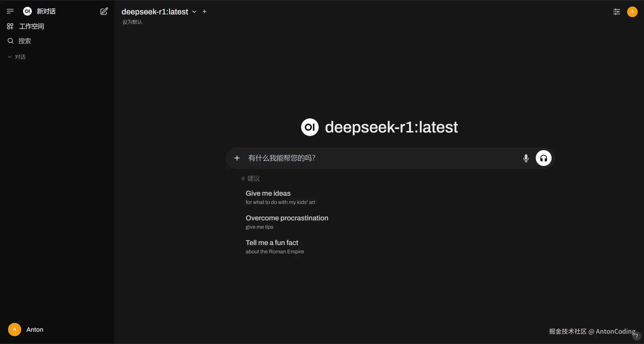The height and width of the screenshot is (344, 644).
Task: Click the large model logo above the input
Action: [x=310, y=127]
